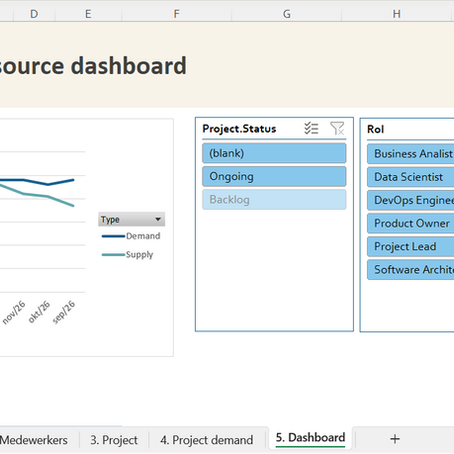Image resolution: width=454 pixels, height=454 pixels.
Task: Toggle the (blank) status slicer item
Action: point(274,153)
